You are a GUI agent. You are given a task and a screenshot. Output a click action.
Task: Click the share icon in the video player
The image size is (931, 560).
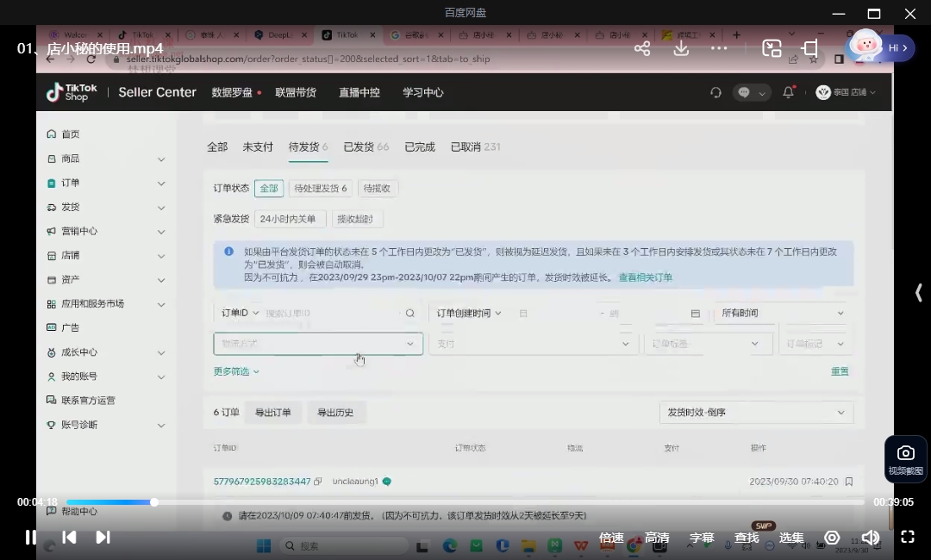click(642, 48)
